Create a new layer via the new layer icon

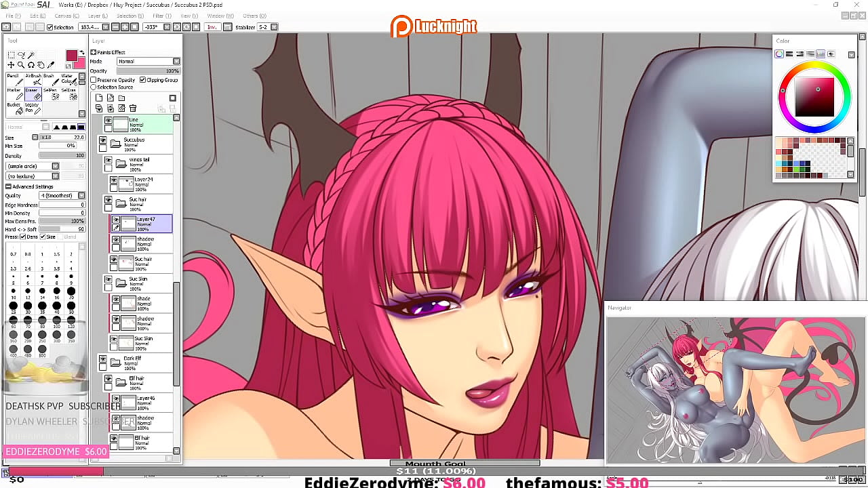point(99,98)
